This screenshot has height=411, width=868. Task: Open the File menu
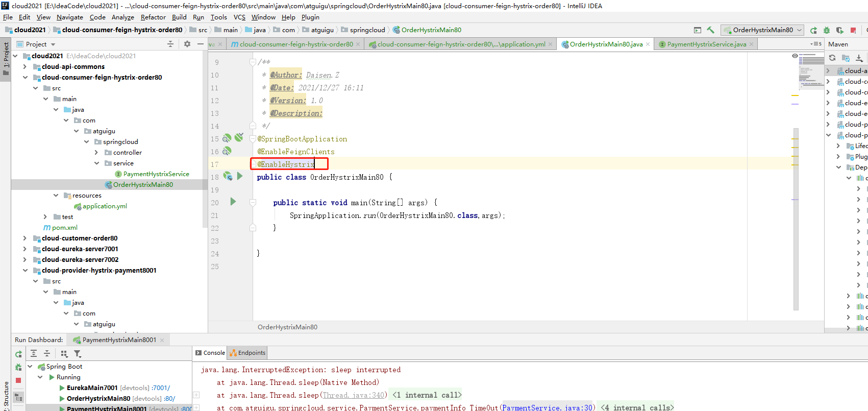(8, 17)
